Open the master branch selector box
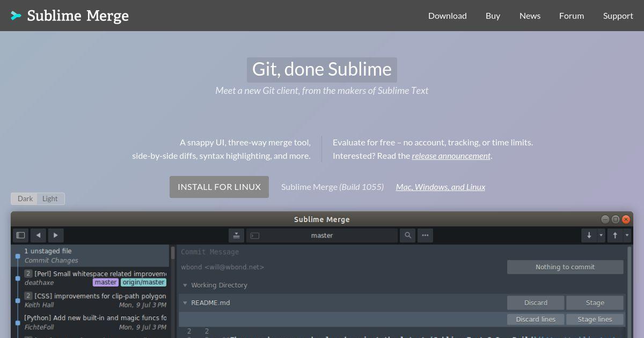Image resolution: width=644 pixels, height=338 pixels. [322, 235]
